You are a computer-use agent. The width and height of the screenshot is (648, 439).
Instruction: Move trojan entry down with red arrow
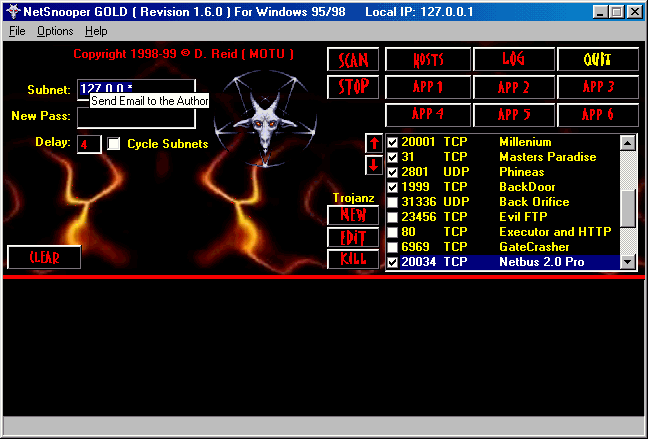coord(374,165)
